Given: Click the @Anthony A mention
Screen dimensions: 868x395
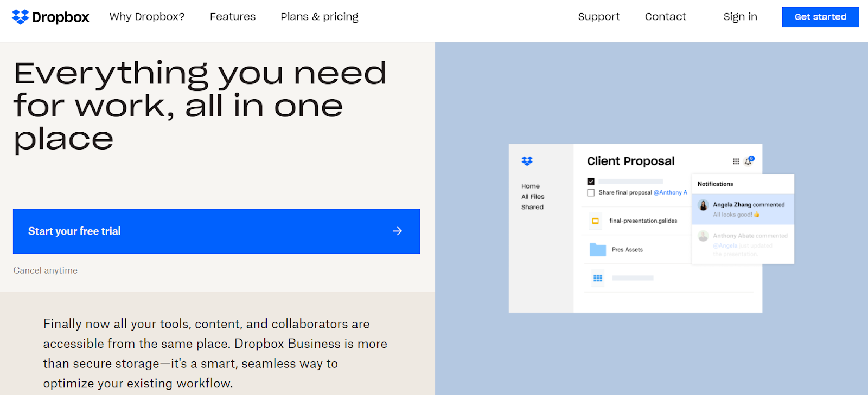Looking at the screenshot, I should [x=671, y=192].
